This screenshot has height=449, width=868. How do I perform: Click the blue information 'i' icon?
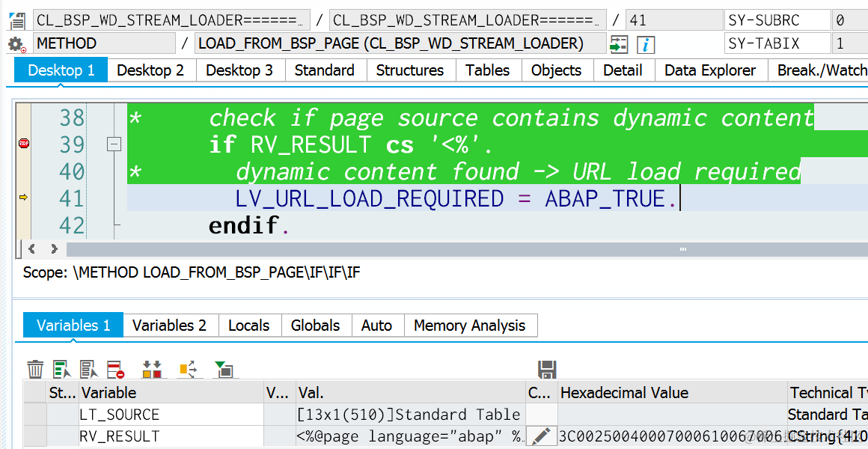(x=646, y=44)
